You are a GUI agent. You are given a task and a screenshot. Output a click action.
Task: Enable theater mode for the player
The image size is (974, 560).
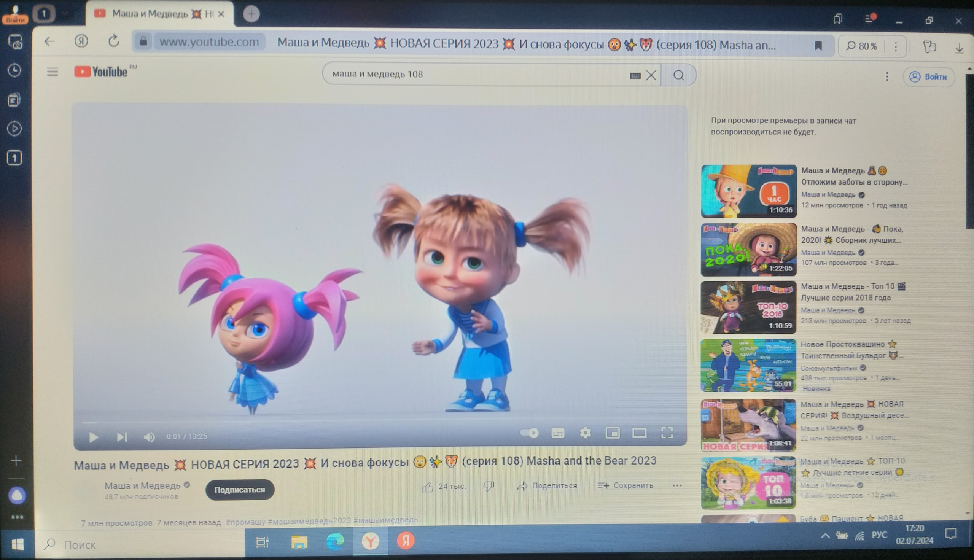click(640, 433)
